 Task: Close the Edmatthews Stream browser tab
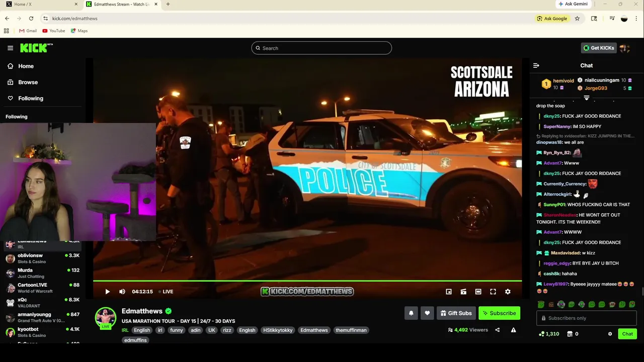(156, 4)
